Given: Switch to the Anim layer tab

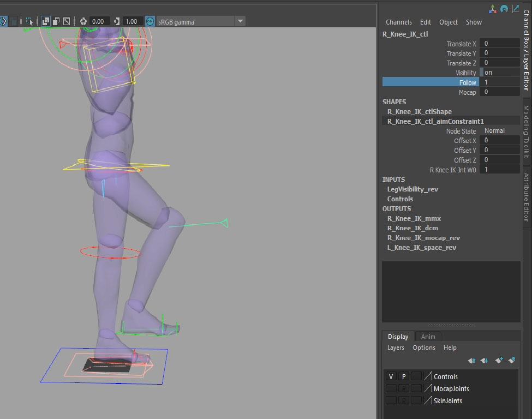Looking at the screenshot, I should [x=428, y=337].
